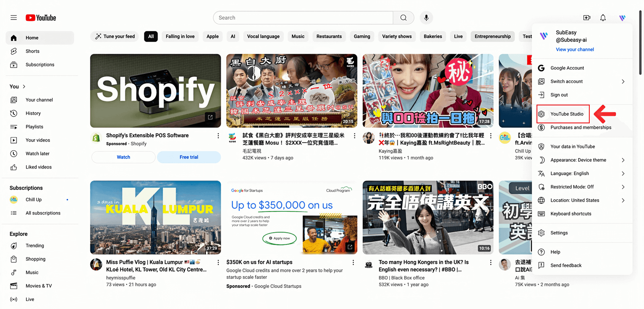Expand Appearance: Device theme submenu
The width and height of the screenshot is (644, 309).
pos(582,160)
